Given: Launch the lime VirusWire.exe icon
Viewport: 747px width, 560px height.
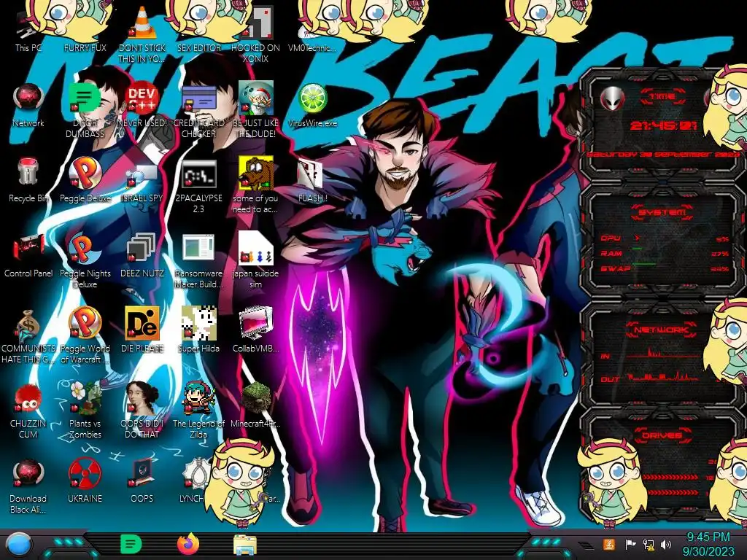Looking at the screenshot, I should tap(312, 105).
